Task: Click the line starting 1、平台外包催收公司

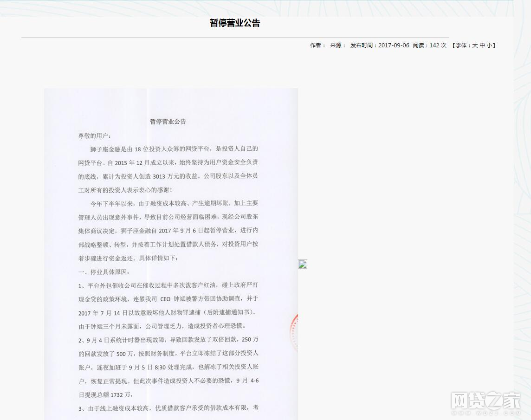Action: [x=168, y=285]
